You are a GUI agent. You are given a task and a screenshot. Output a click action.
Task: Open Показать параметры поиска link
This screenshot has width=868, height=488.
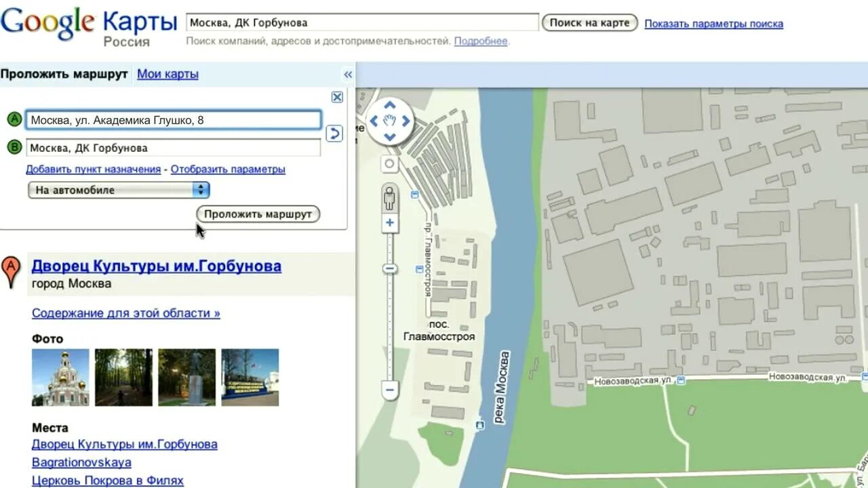[713, 24]
